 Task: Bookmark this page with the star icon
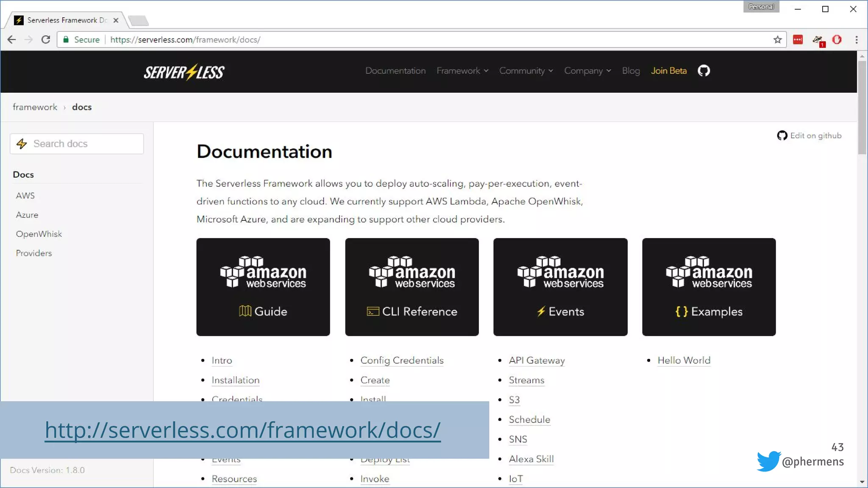(x=777, y=40)
